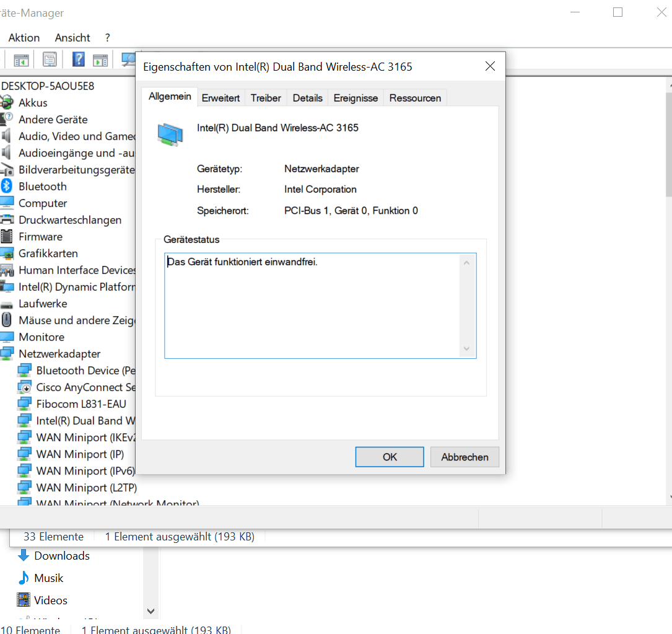
Task: Open the Ereignisse tab
Action: click(356, 99)
